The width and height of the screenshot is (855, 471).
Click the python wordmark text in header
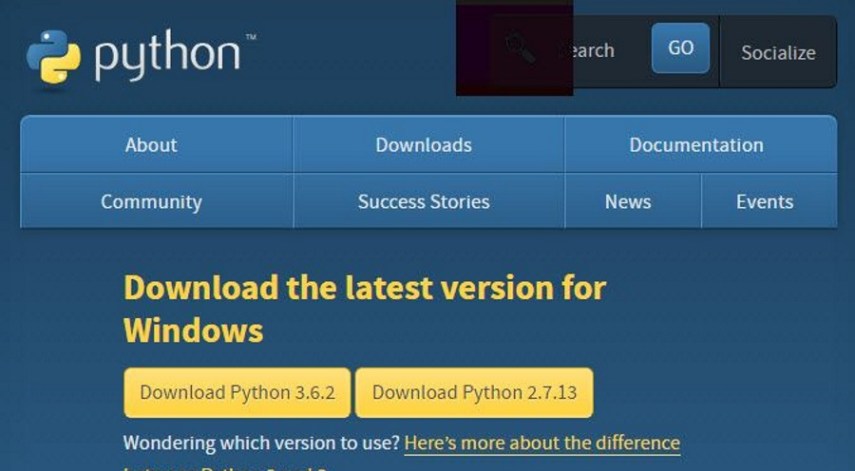[166, 56]
